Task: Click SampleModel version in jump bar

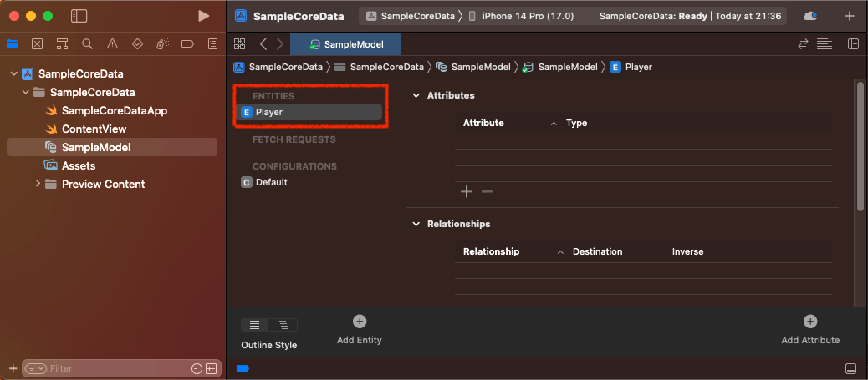Action: 560,67
